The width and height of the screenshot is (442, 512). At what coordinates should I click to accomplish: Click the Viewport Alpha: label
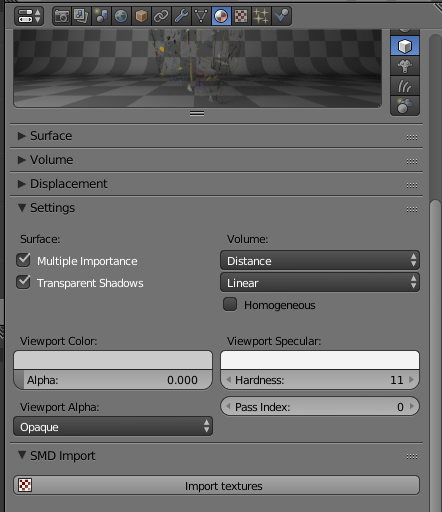pos(59,407)
